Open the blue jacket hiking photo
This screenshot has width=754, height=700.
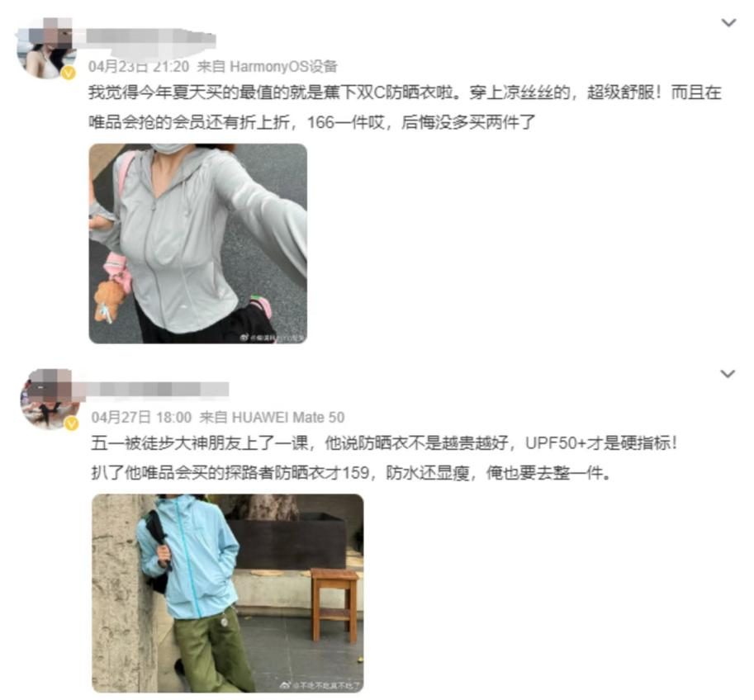coord(228,594)
